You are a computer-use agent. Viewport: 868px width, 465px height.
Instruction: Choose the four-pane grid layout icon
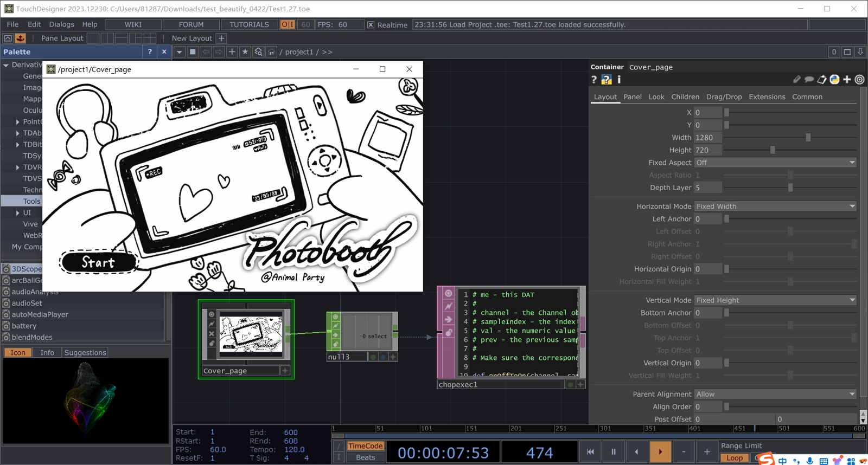point(150,38)
